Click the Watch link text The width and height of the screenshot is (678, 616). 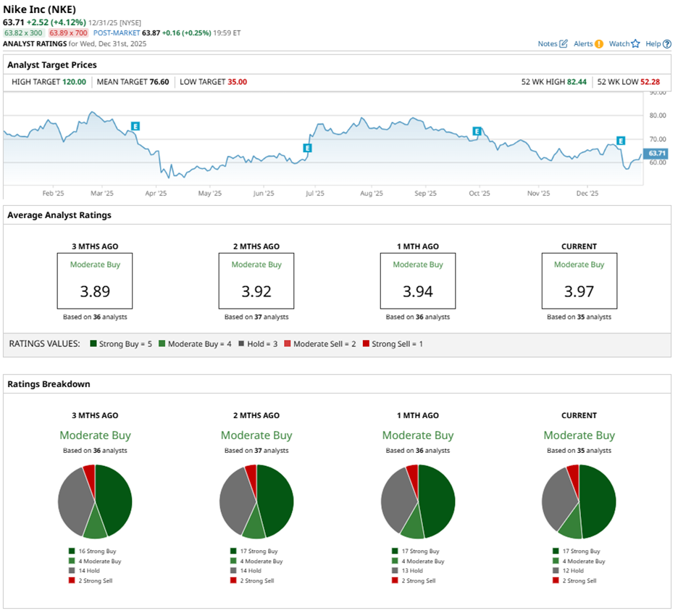(x=619, y=44)
